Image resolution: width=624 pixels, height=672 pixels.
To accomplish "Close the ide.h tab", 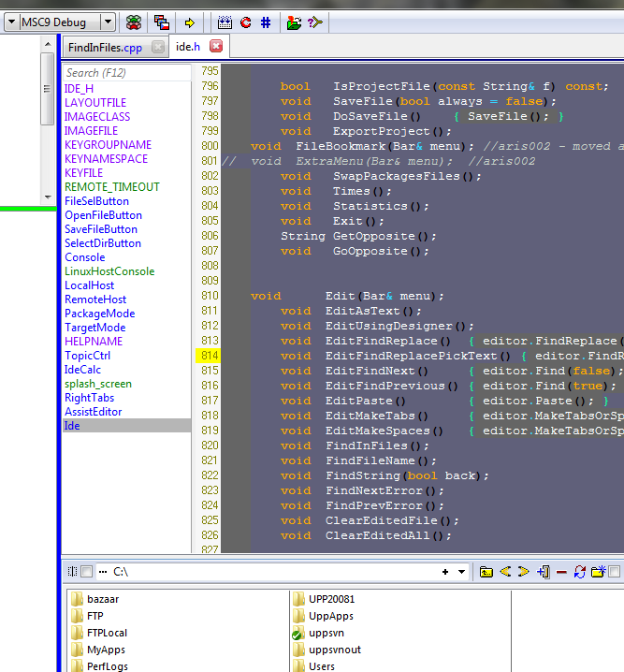I will click(216, 46).
